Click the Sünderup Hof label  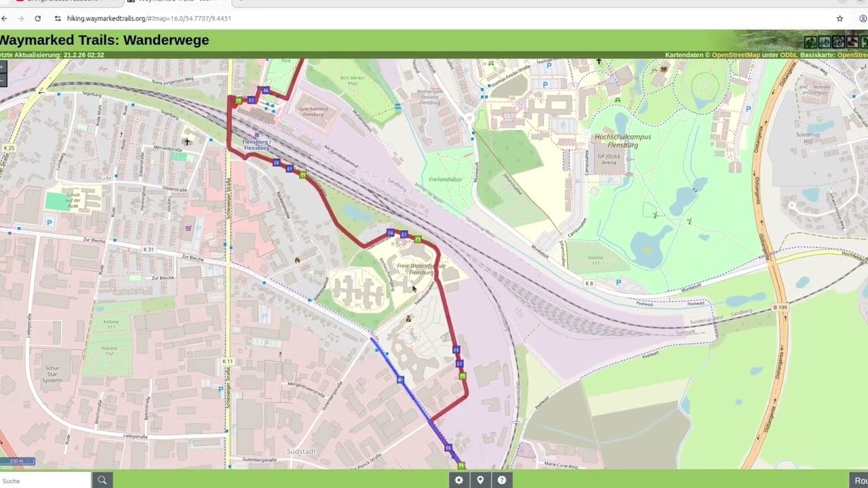tap(808, 138)
